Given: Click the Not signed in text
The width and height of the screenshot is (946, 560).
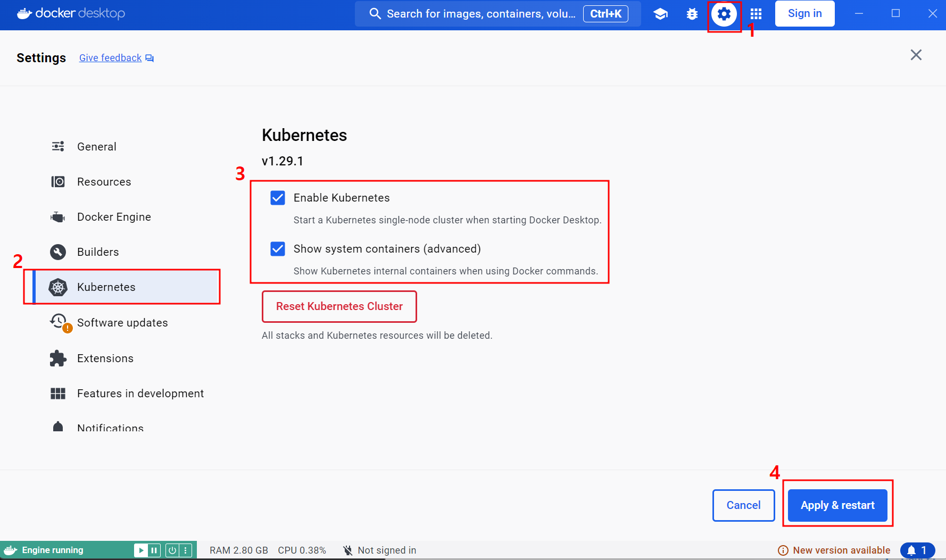Looking at the screenshot, I should [387, 550].
